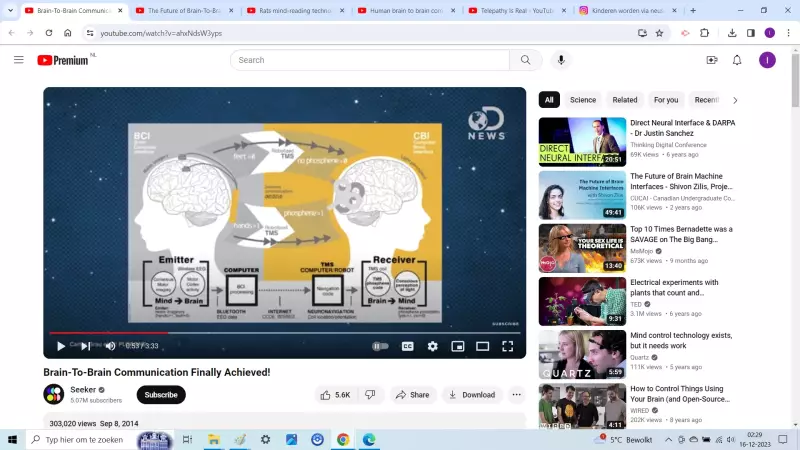Open the browser side panel
Screen dimensions: 800x450
pyautogui.click(x=751, y=33)
